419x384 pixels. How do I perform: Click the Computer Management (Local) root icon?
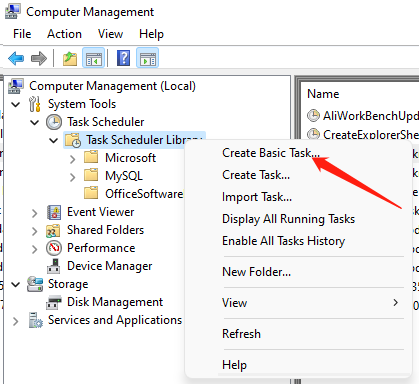pos(16,86)
